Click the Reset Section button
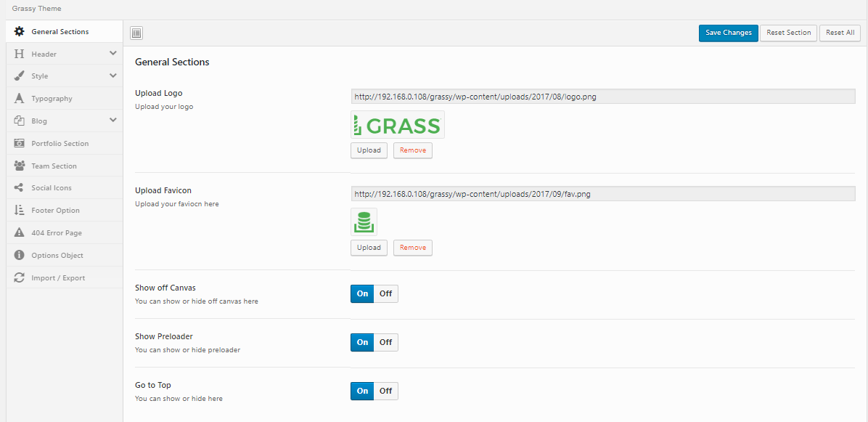The image size is (868, 422). click(788, 33)
